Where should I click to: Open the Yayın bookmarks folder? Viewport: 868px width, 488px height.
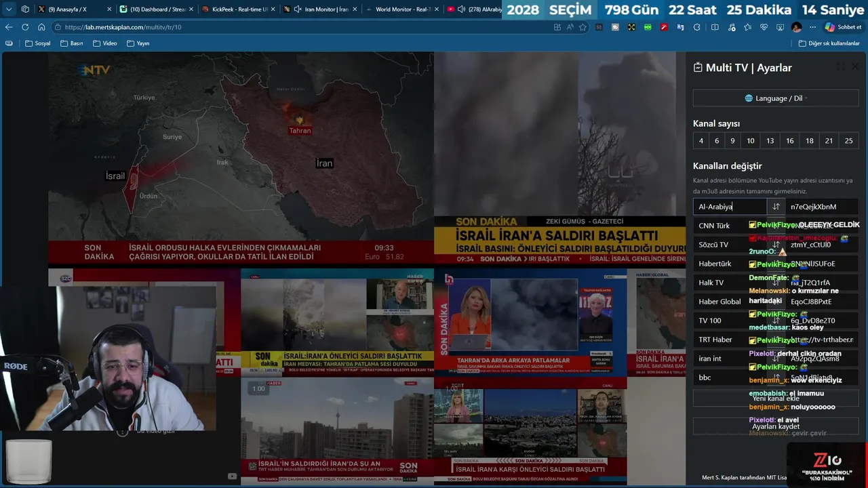coord(138,43)
